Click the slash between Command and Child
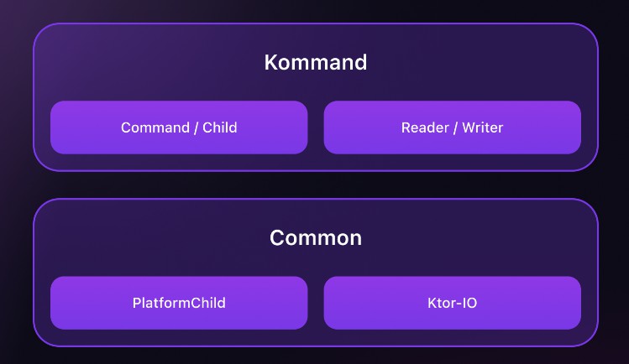Image resolution: width=629 pixels, height=364 pixels. pyautogui.click(x=197, y=127)
